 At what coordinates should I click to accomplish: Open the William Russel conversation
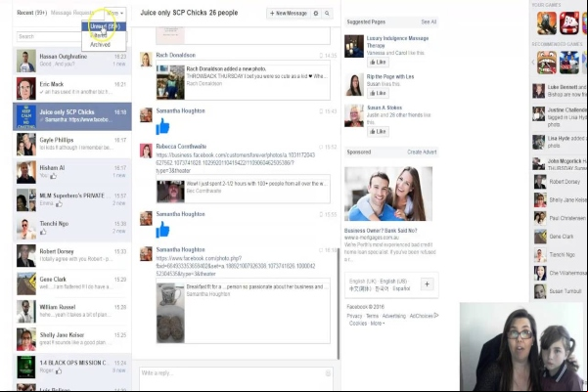point(72,312)
